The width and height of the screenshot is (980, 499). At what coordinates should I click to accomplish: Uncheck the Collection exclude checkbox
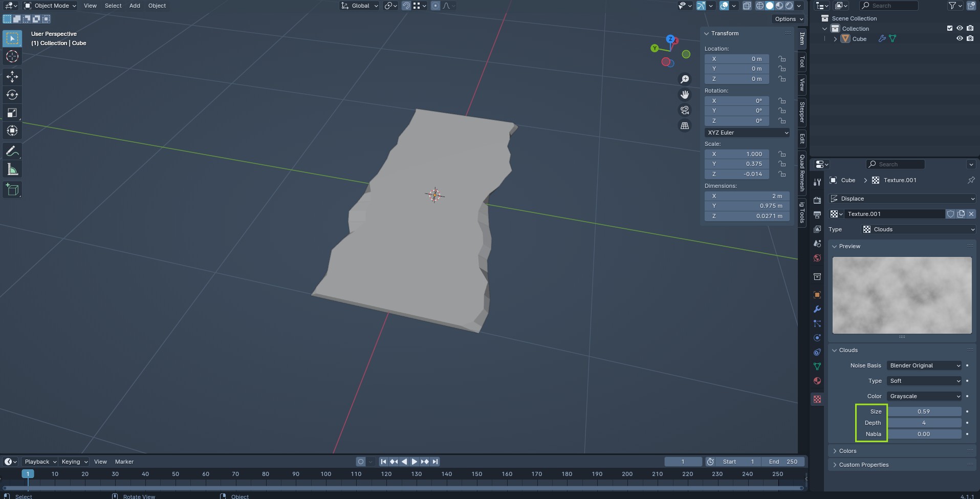click(x=950, y=29)
